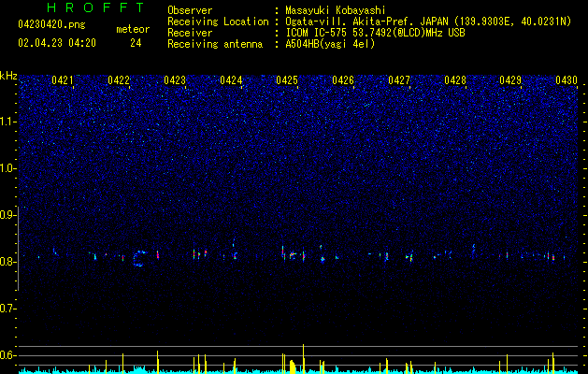The height and width of the screenshot is (374, 588).
Task: Click the 0426 time marker
Action: (x=343, y=80)
